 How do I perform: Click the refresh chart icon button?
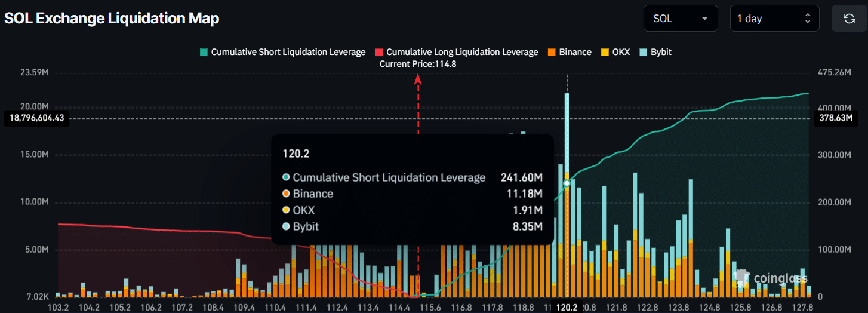point(849,19)
